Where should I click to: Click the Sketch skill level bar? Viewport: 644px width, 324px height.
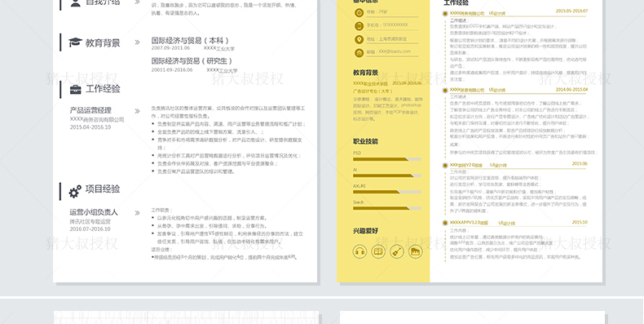(x=387, y=208)
